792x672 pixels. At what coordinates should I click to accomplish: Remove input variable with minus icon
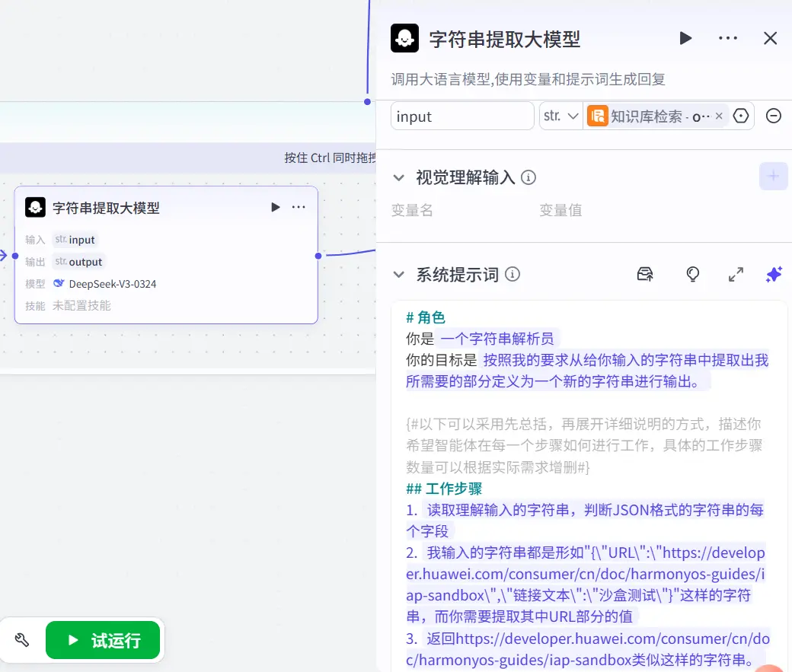[773, 116]
